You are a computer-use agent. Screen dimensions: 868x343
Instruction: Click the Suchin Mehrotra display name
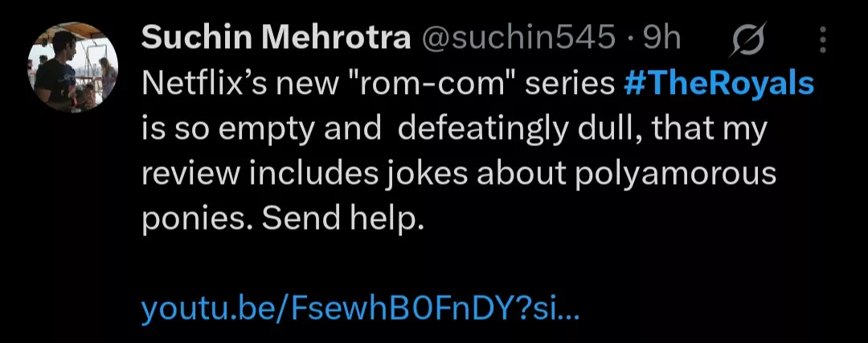coord(275,37)
